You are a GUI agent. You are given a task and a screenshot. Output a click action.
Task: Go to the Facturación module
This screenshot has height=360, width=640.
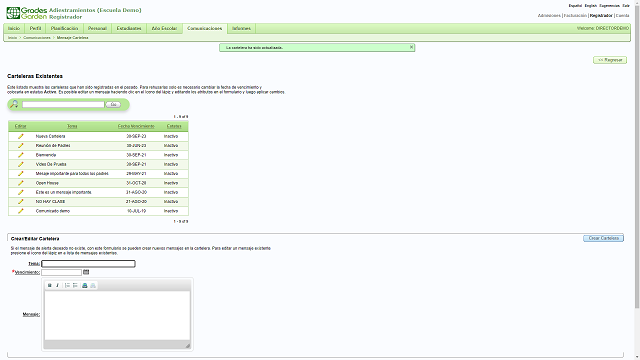pos(575,16)
